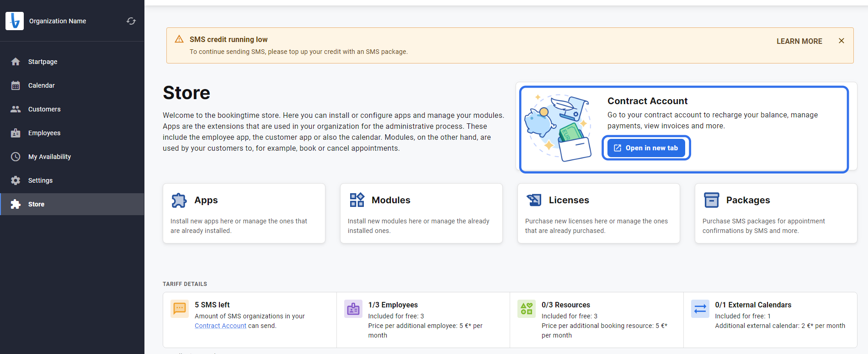The width and height of the screenshot is (868, 354).
Task: Click the Packages box icon
Action: (x=711, y=200)
